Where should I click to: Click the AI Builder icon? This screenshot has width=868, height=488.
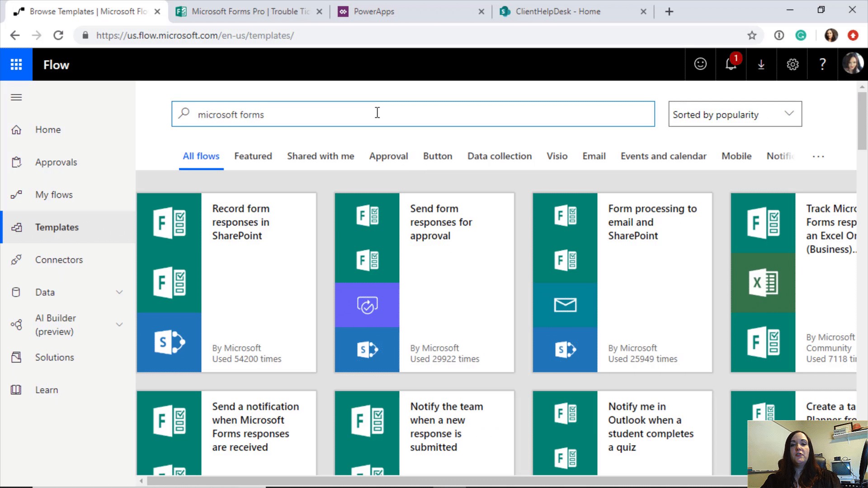[16, 325]
